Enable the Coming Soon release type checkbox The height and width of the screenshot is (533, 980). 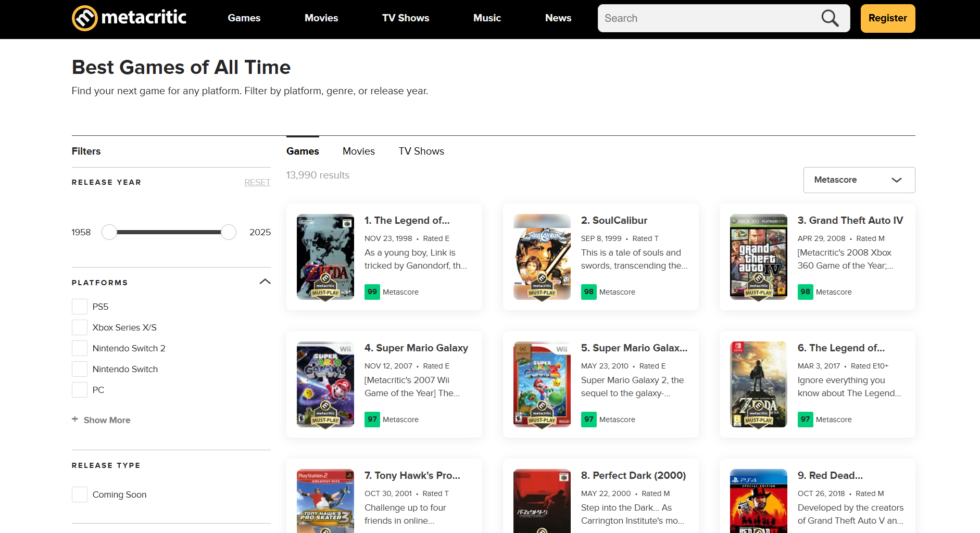[x=80, y=494]
